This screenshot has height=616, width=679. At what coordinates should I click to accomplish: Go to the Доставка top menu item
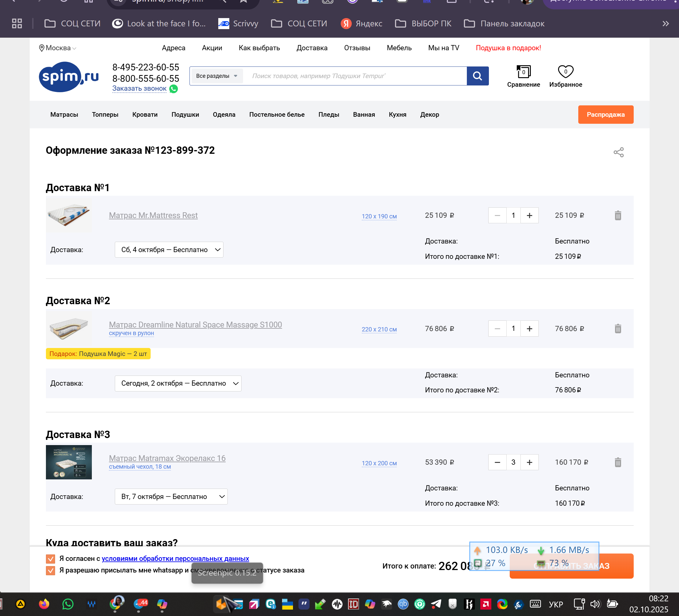312,48
